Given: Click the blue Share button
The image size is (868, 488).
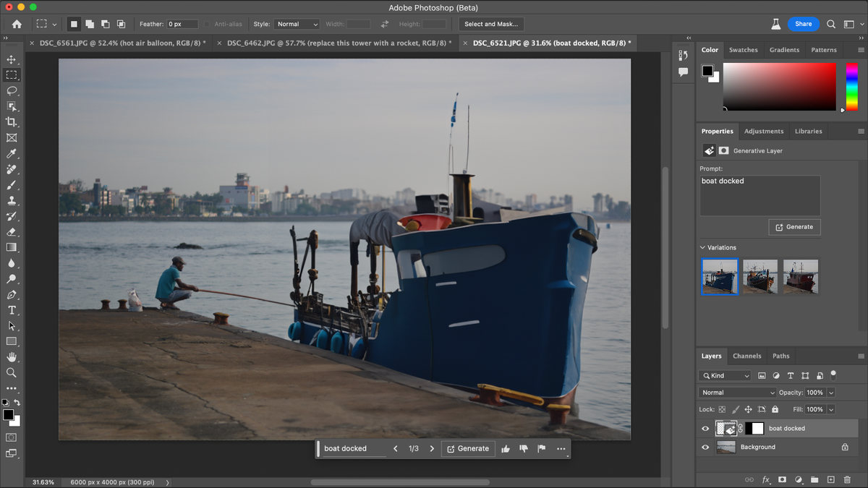Looking at the screenshot, I should [803, 23].
